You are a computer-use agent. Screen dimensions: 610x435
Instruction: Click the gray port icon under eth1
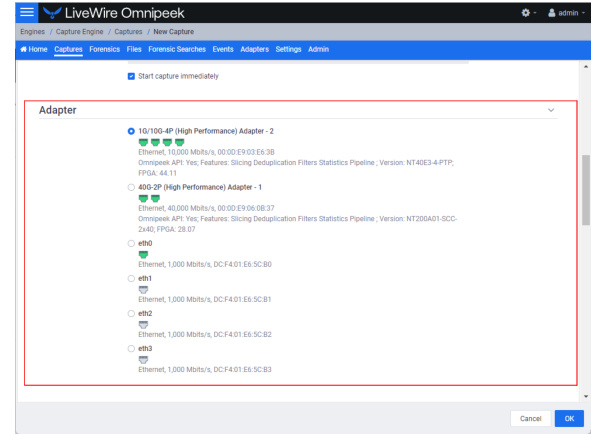tap(143, 289)
